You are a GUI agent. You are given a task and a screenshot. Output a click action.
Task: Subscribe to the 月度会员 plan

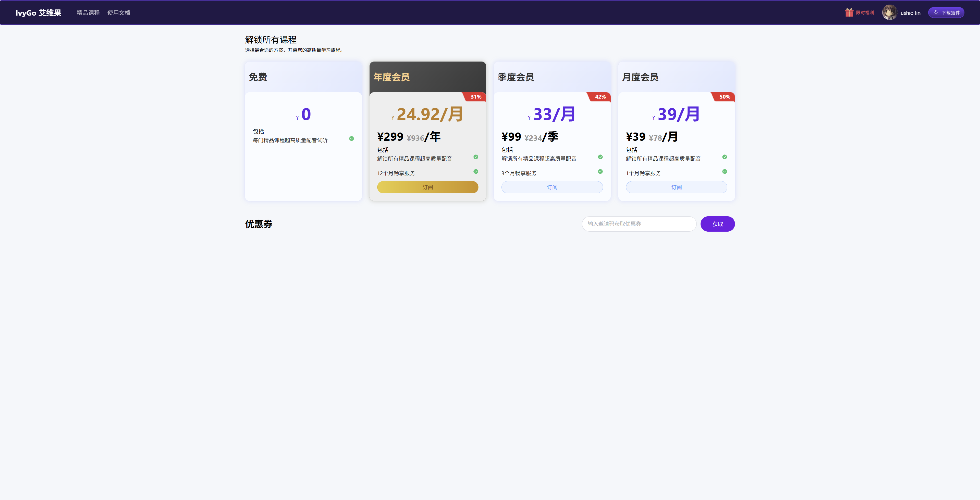click(x=676, y=187)
